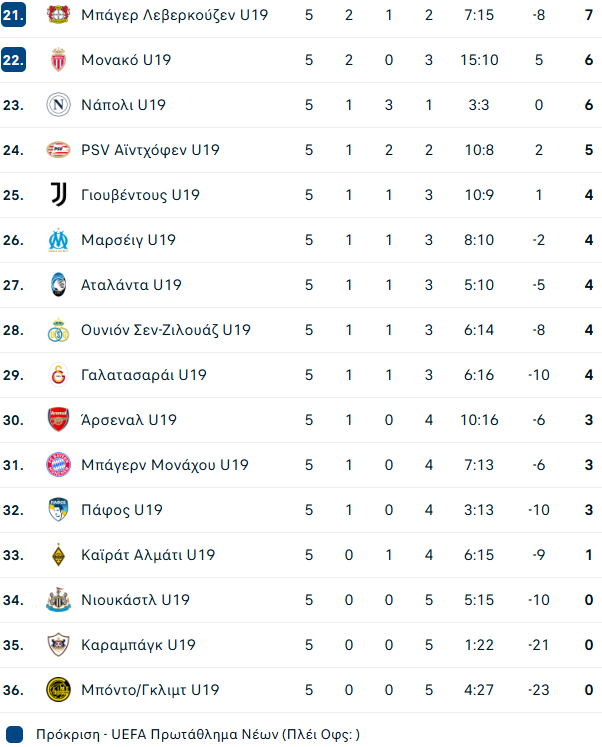The image size is (602, 747).
Task: Click the Atalanta U19 club crest
Action: pos(59,285)
